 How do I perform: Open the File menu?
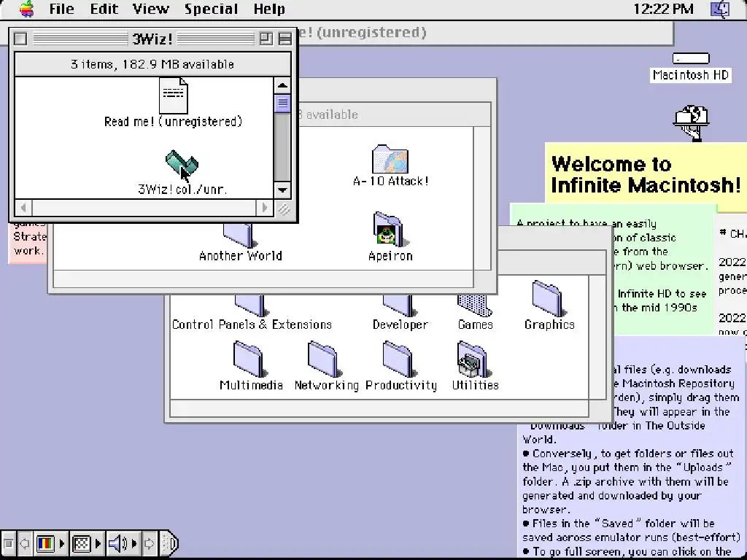click(x=61, y=9)
